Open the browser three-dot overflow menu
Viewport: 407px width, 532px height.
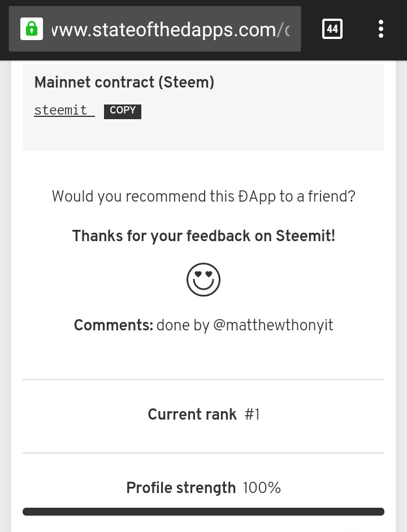(x=381, y=29)
